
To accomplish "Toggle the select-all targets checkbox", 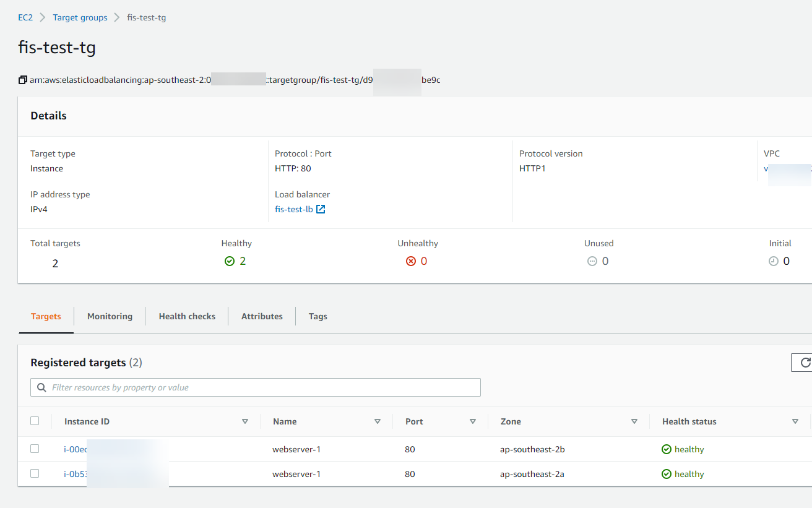I will tap(35, 421).
